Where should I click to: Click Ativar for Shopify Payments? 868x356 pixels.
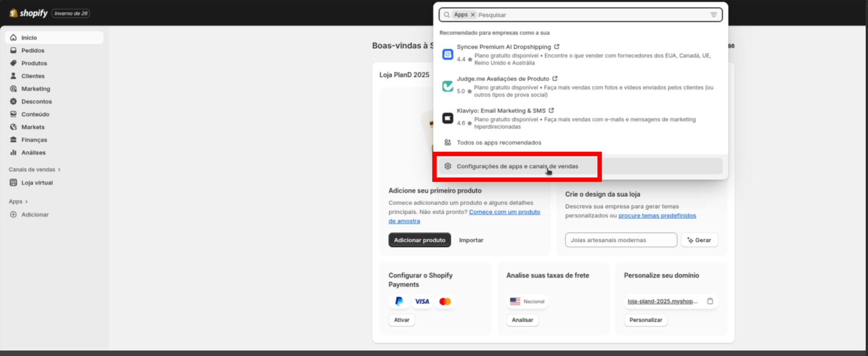point(402,320)
